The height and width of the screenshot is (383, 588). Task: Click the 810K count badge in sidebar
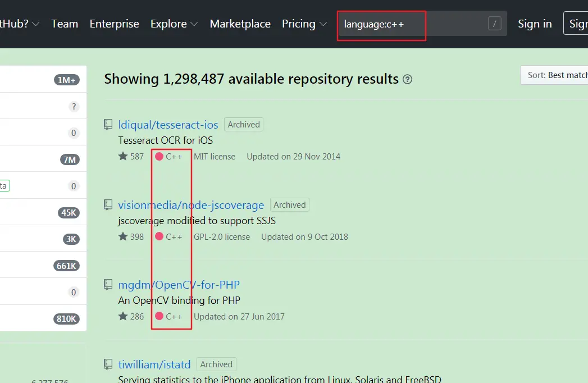(66, 319)
